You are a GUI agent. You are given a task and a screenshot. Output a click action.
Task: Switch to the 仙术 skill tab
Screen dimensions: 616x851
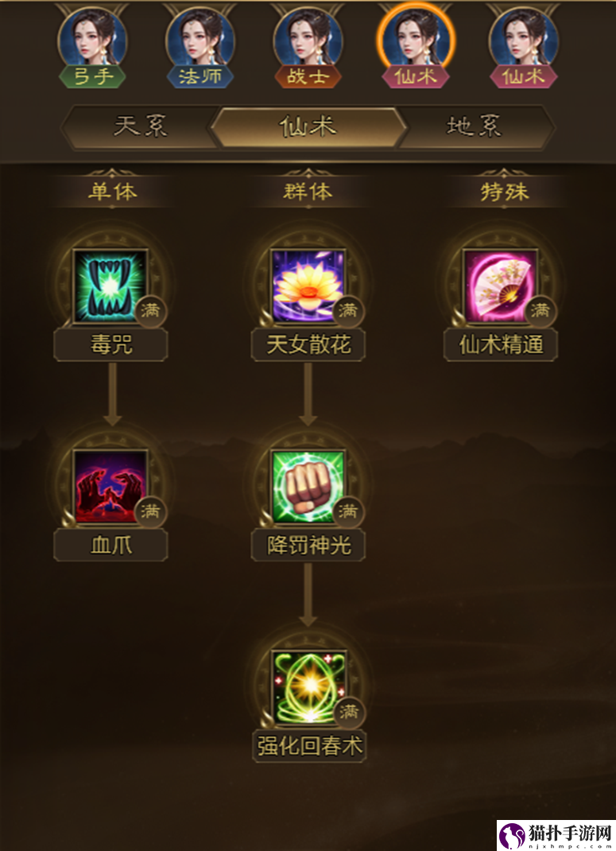308,127
